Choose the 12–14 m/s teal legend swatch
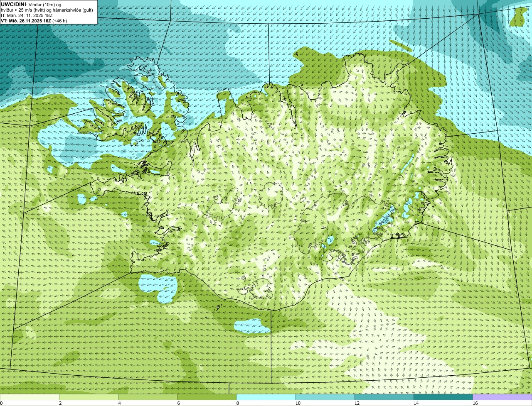The image size is (532, 406). [384, 397]
